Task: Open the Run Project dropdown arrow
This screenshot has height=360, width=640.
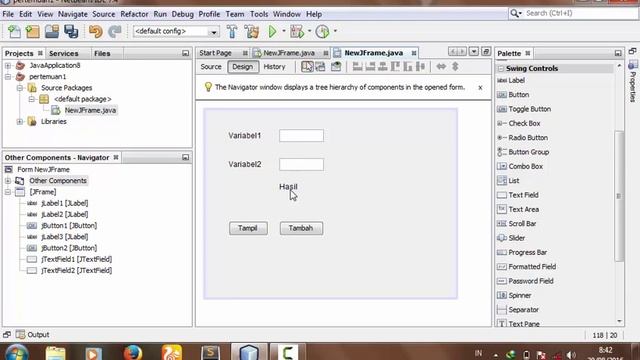Action: pyautogui.click(x=284, y=31)
